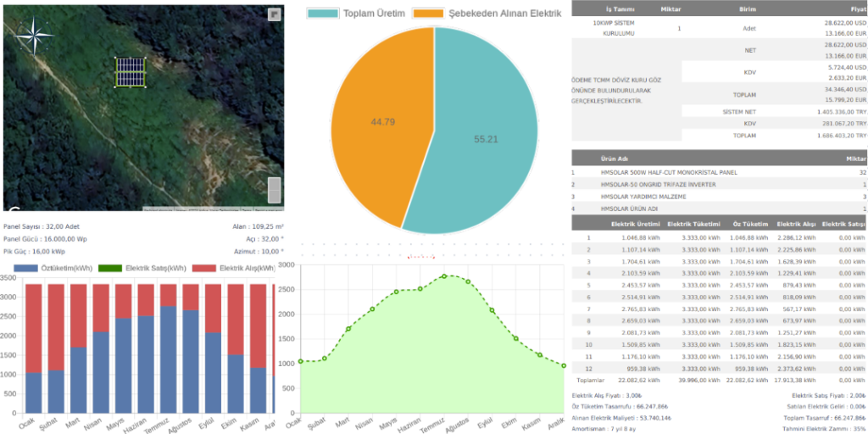
Task: Click the Temmuz peak point on line chart
Action: tap(443, 276)
